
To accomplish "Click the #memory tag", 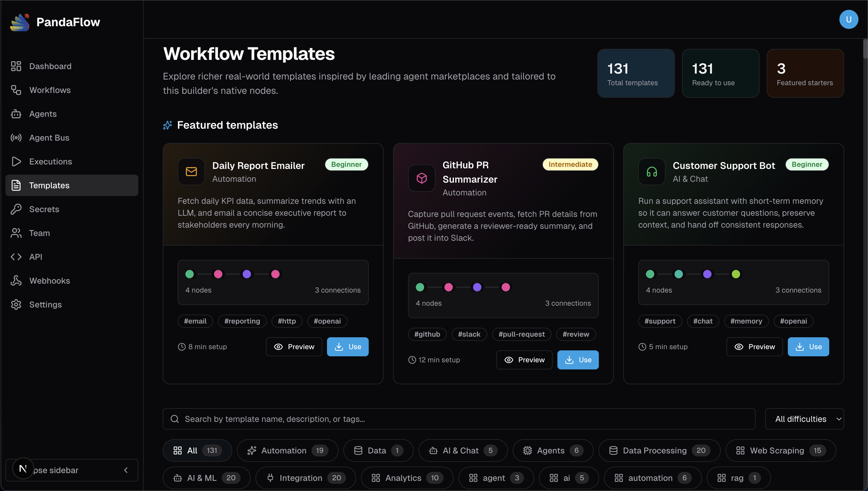I will click(x=746, y=321).
